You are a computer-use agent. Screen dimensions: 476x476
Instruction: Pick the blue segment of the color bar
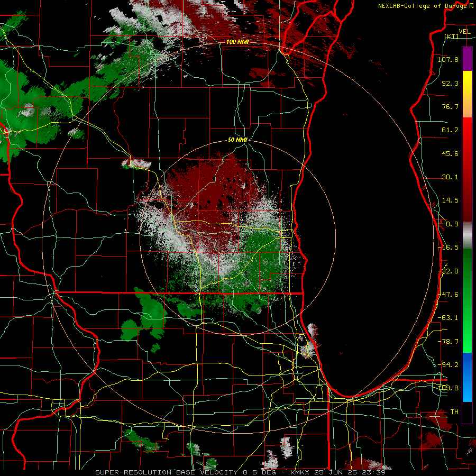[x=467, y=377]
